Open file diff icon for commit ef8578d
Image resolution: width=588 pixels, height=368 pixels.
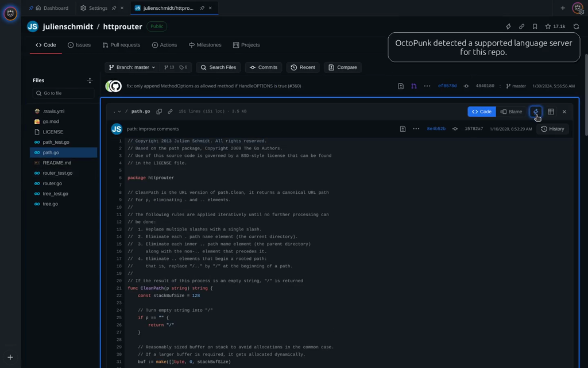point(400,86)
